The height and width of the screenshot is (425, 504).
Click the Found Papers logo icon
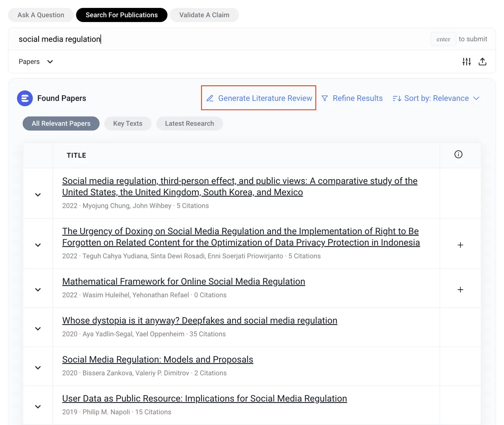tap(25, 98)
